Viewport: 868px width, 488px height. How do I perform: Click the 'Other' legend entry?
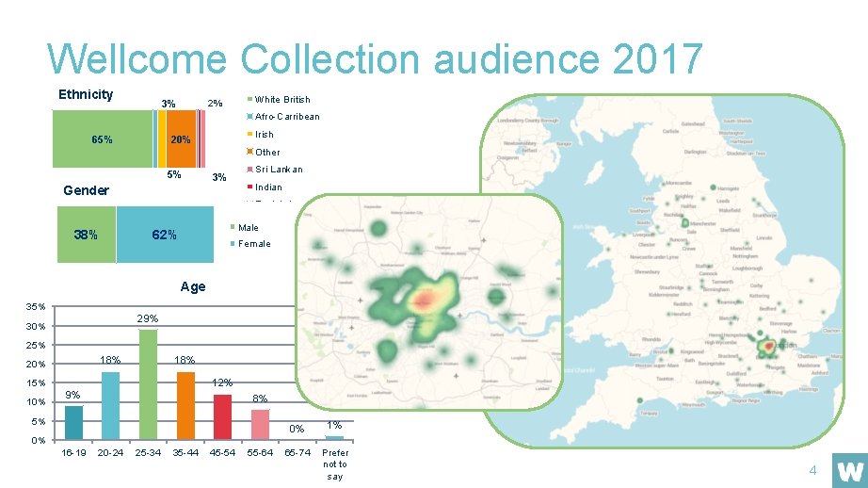pos(264,152)
